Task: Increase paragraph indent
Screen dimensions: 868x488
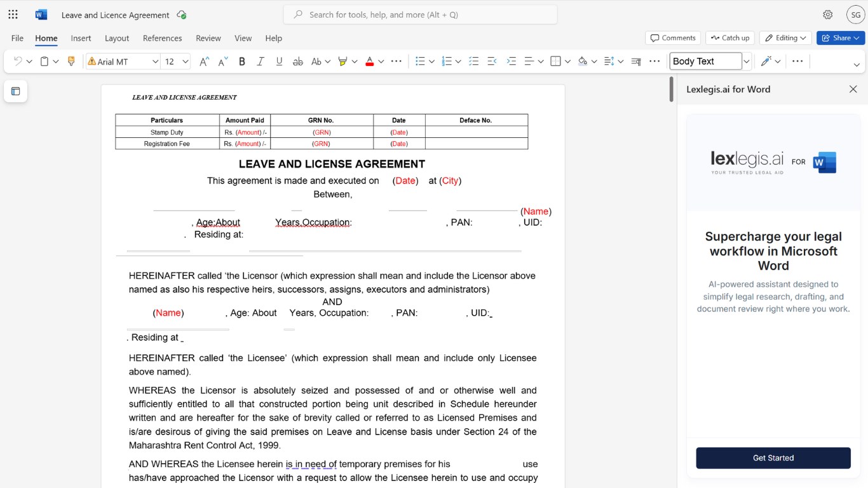Action: pyautogui.click(x=512, y=62)
